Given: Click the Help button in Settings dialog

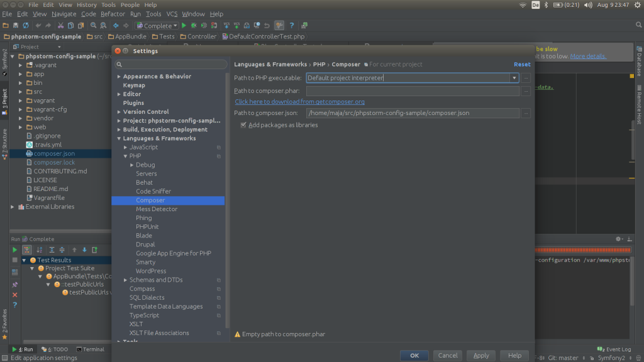Looking at the screenshot, I should pos(514,356).
